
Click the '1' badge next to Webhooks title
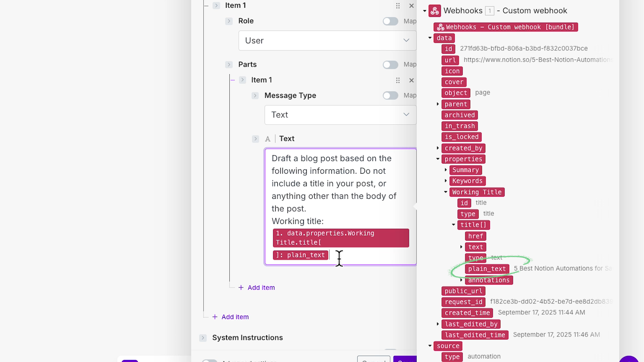[x=490, y=11]
